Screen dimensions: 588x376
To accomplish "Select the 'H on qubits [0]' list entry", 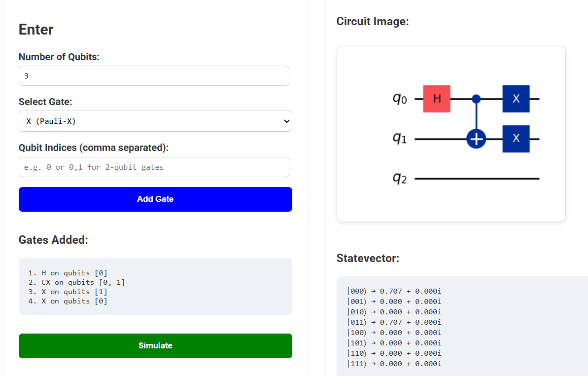I will pyautogui.click(x=68, y=273).
